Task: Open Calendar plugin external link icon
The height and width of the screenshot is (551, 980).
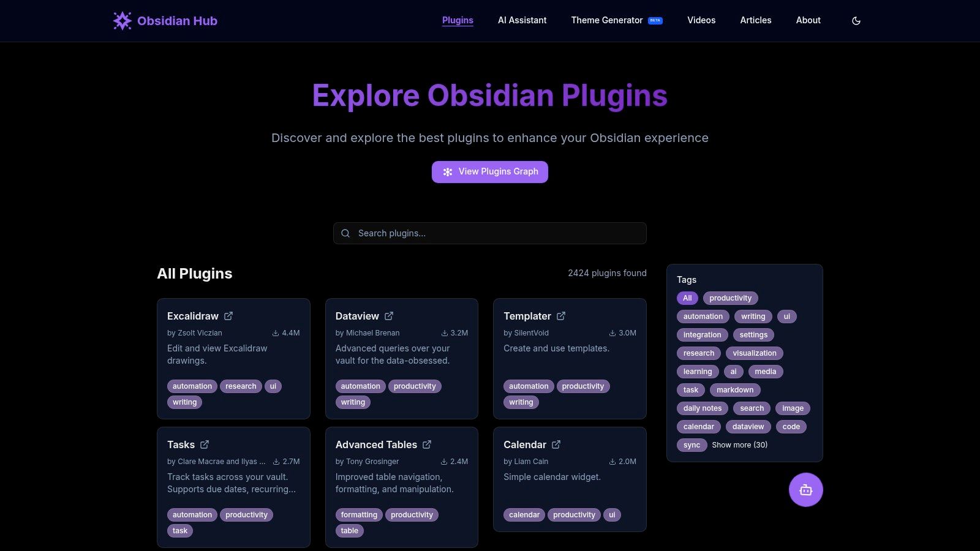Action: point(556,444)
